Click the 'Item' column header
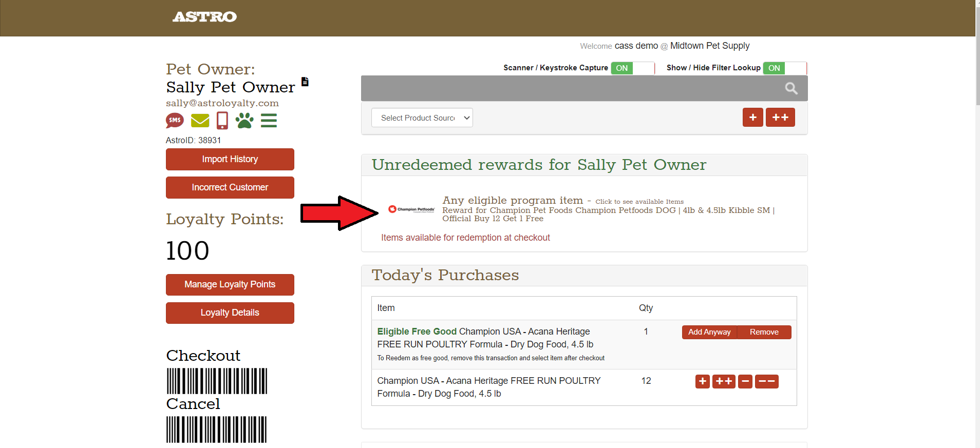This screenshot has height=448, width=980. pos(386,308)
